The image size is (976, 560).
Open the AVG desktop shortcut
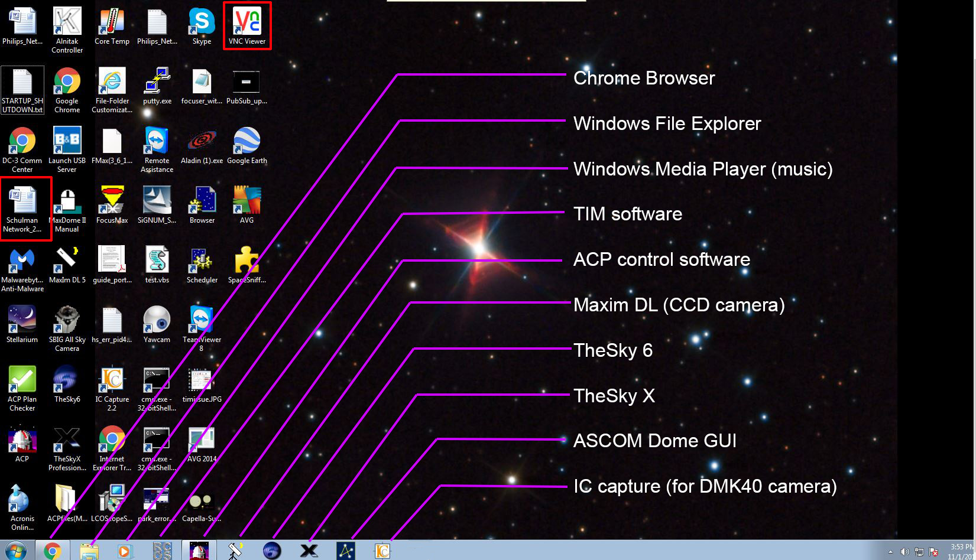click(x=247, y=205)
